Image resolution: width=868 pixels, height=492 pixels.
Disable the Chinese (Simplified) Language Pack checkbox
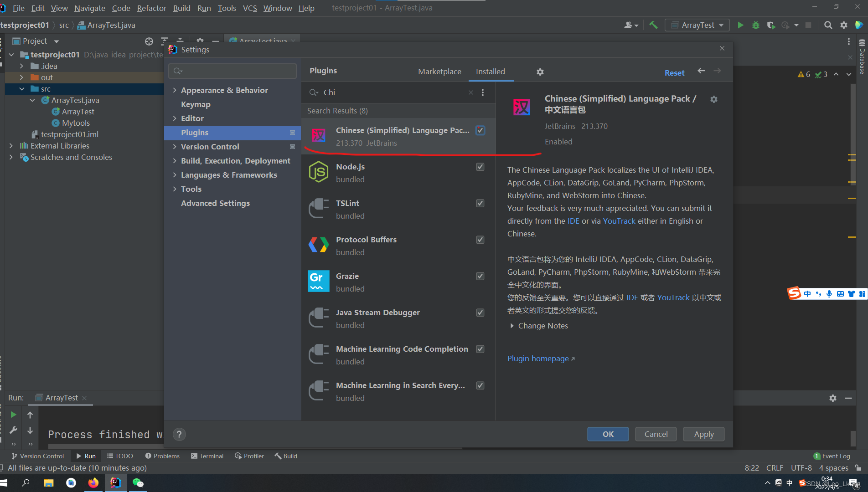[480, 130]
